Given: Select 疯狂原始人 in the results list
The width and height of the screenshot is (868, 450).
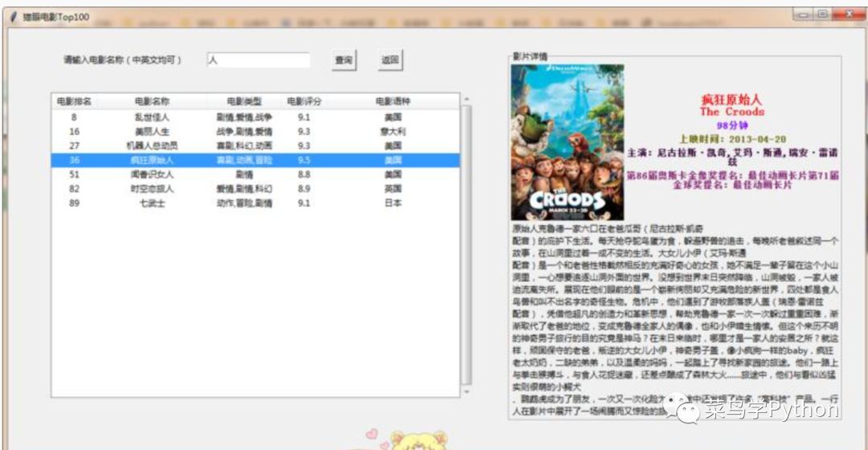Looking at the screenshot, I should (256, 161).
